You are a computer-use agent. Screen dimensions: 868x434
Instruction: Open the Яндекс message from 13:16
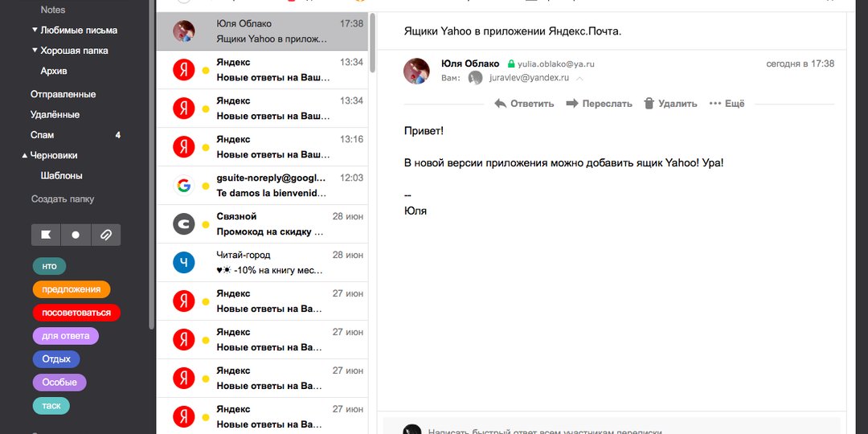tap(262, 147)
